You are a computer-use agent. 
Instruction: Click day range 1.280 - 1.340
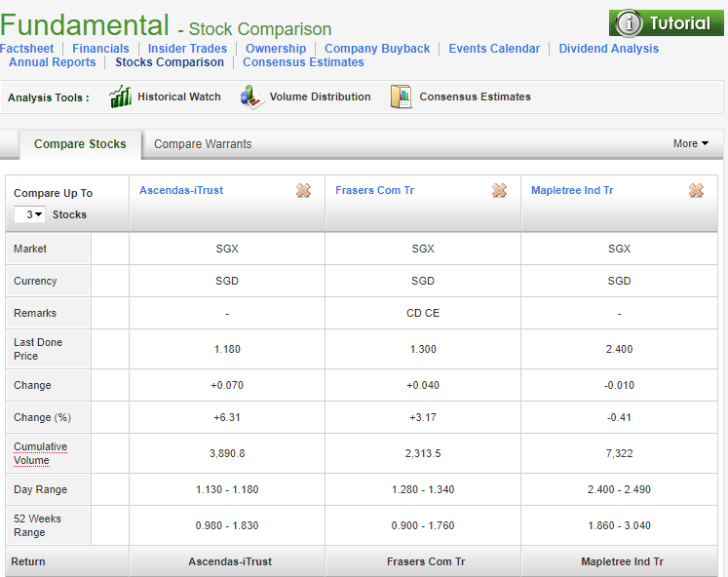(x=423, y=489)
